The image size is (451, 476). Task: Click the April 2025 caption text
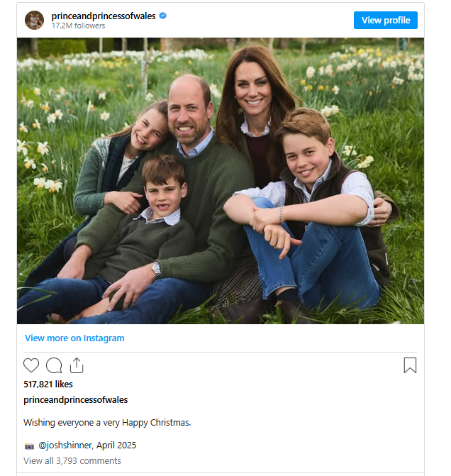click(x=116, y=445)
